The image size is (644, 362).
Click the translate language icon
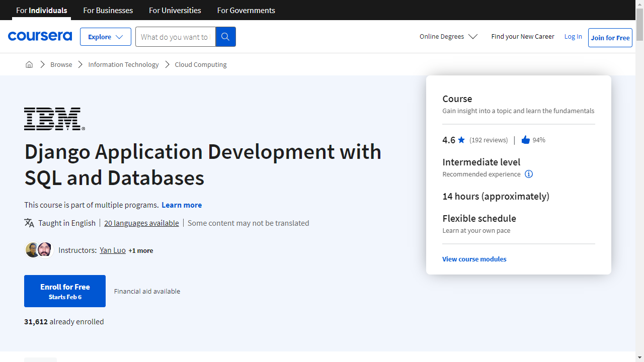click(29, 223)
